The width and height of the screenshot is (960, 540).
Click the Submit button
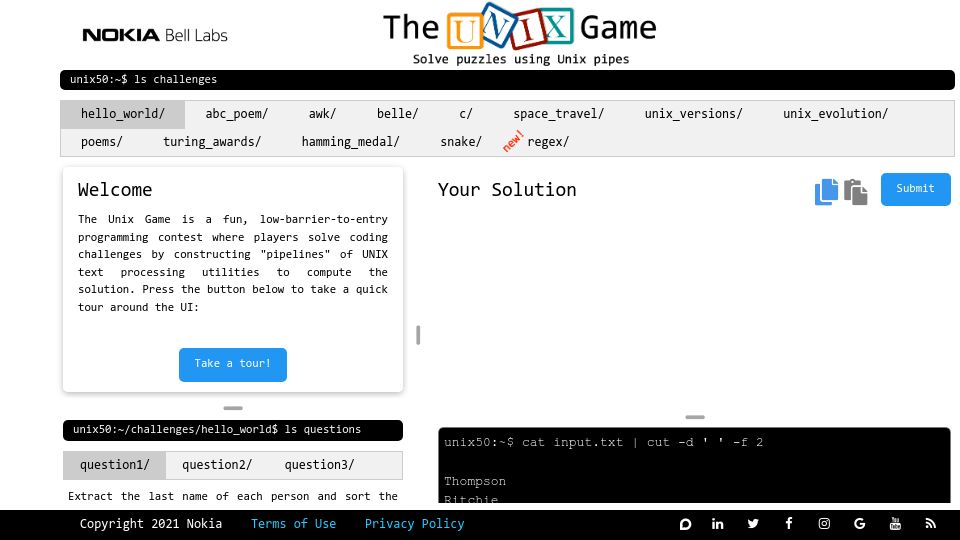(915, 189)
